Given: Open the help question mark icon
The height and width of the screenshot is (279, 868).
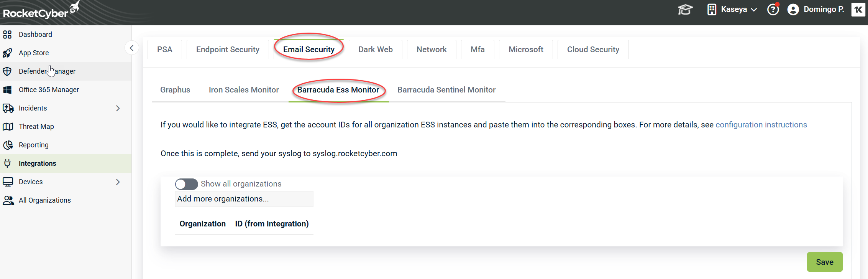Looking at the screenshot, I should [x=773, y=10].
